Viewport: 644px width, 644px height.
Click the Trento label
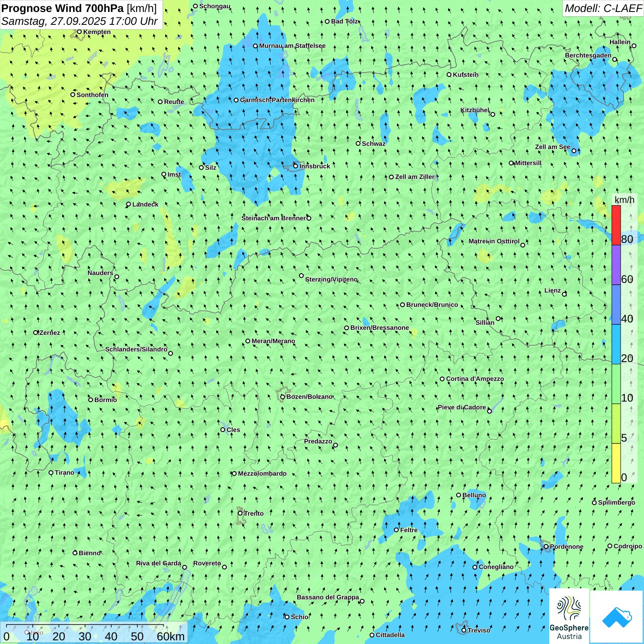254,513
